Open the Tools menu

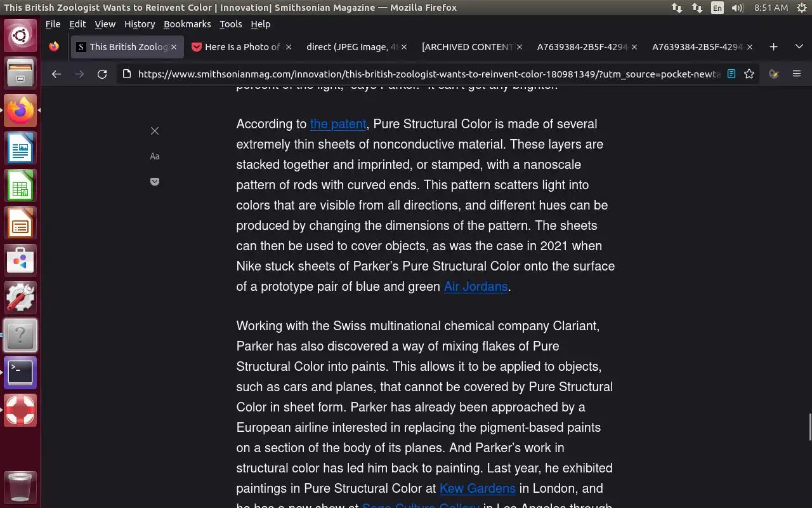click(x=231, y=23)
